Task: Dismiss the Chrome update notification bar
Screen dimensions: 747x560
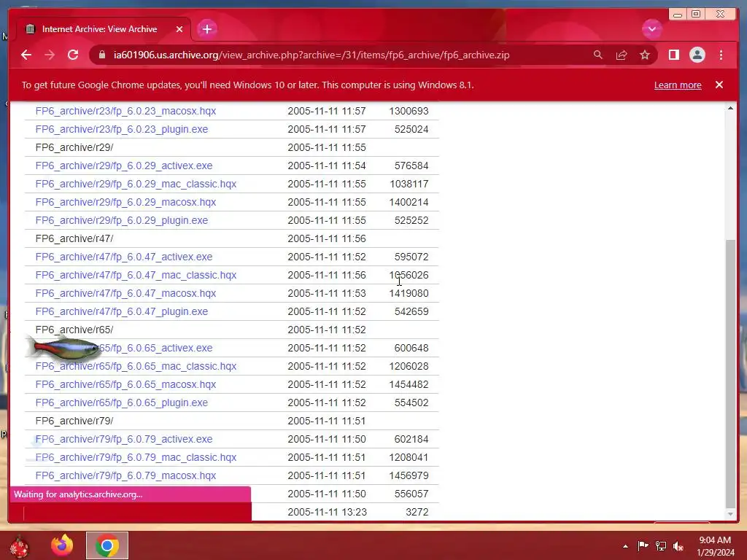Action: pyautogui.click(x=719, y=85)
